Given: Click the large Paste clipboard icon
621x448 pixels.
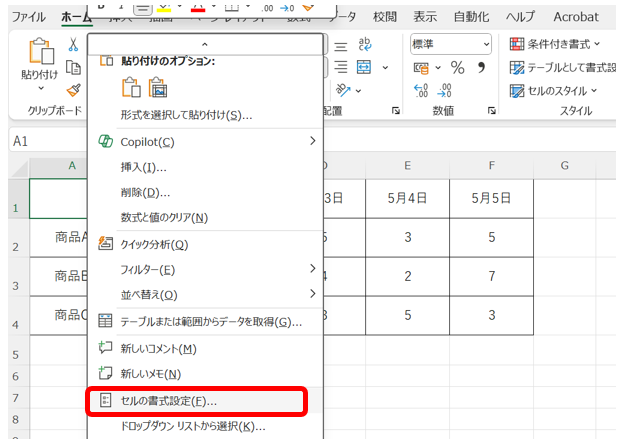Looking at the screenshot, I should pos(41,51).
